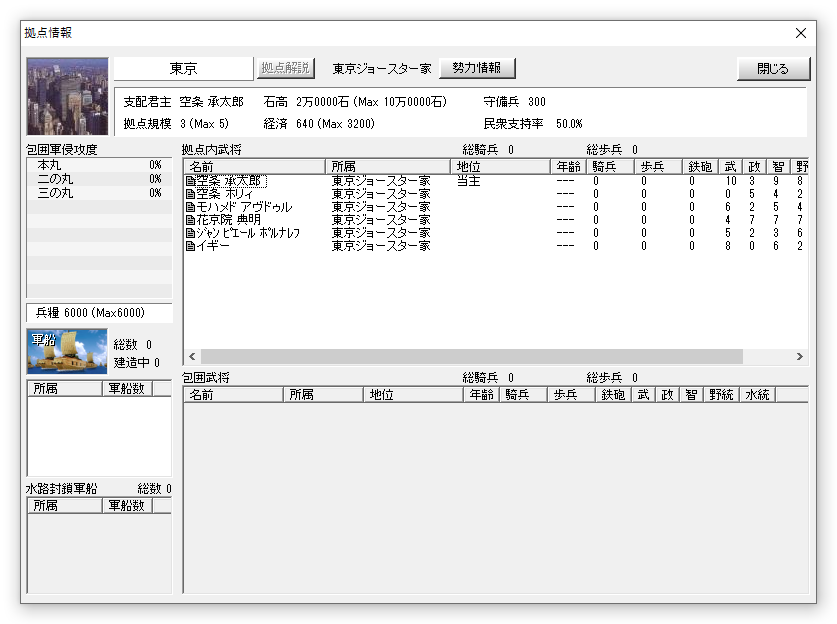837x624 pixels.
Task: Click the icon next to モハメド アヴドゥル
Action: [190, 207]
